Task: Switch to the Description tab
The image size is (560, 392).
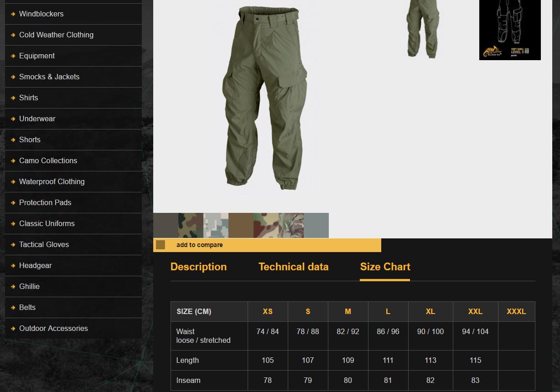Action: pyautogui.click(x=198, y=267)
